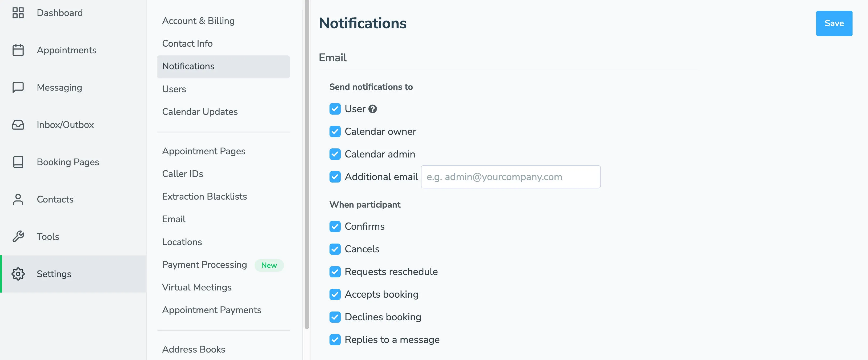Screen dimensions: 868x360
Task: Click inside the additional email field
Action: coord(510,177)
